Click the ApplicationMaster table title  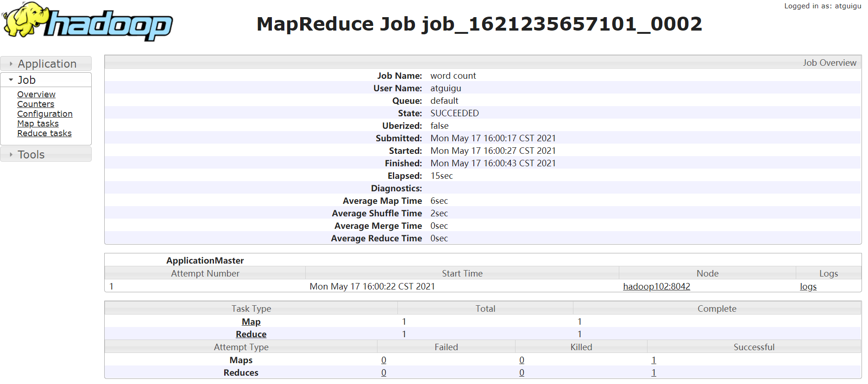[205, 260]
